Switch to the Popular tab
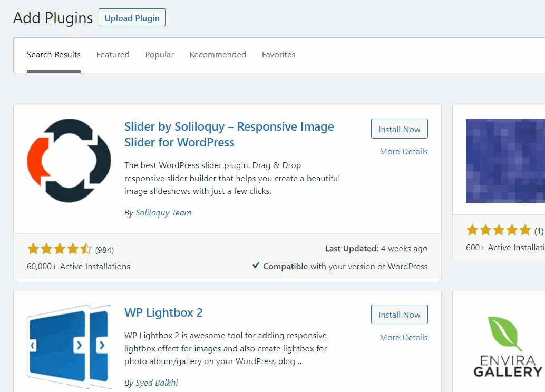Image resolution: width=545 pixels, height=392 pixels. pos(160,55)
